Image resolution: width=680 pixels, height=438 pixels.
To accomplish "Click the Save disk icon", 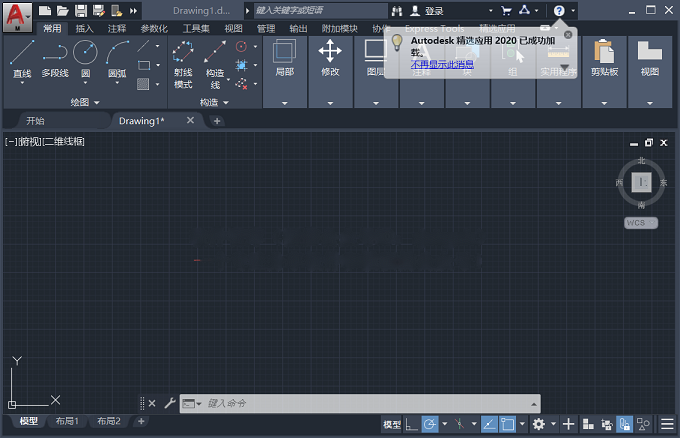I will pyautogui.click(x=81, y=10).
